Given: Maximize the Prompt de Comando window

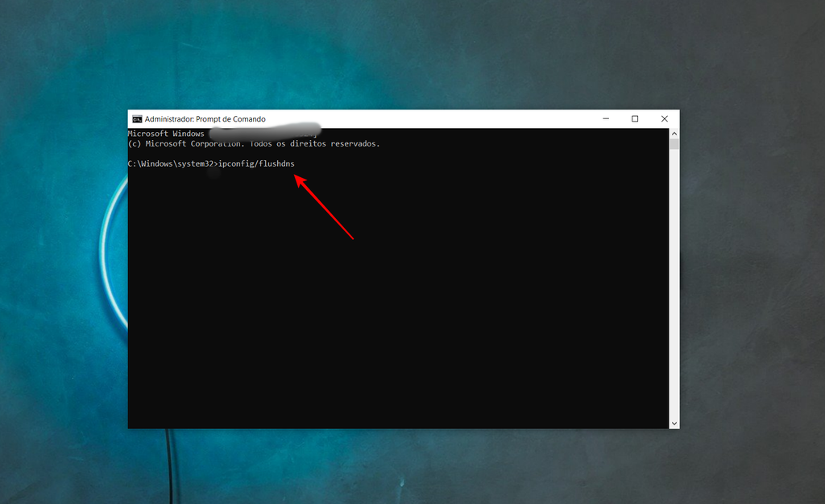Looking at the screenshot, I should click(635, 119).
